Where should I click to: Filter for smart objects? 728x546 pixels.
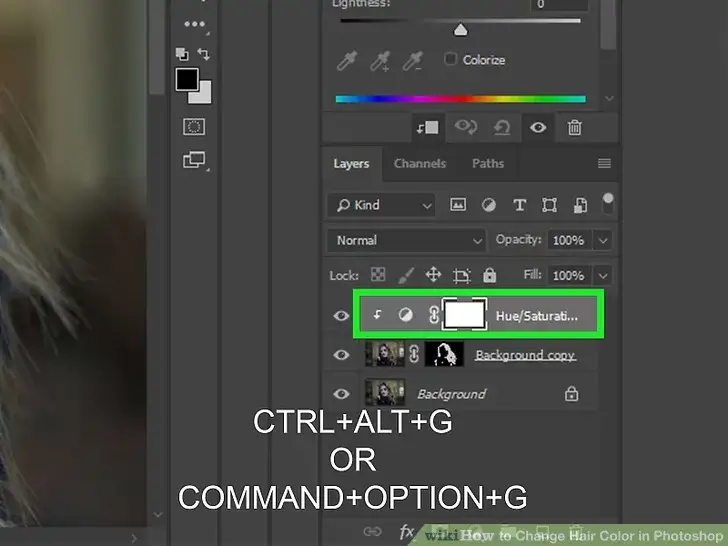pyautogui.click(x=580, y=205)
